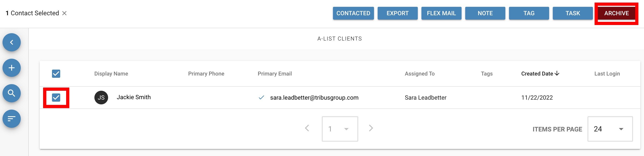Click the back arrow sidebar button
This screenshot has width=644, height=156.
click(11, 42)
